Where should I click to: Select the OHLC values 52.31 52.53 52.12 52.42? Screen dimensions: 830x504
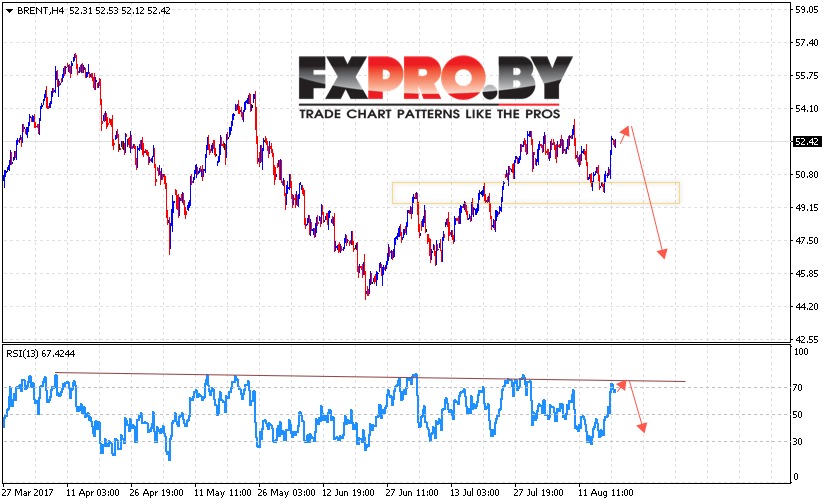(120, 11)
